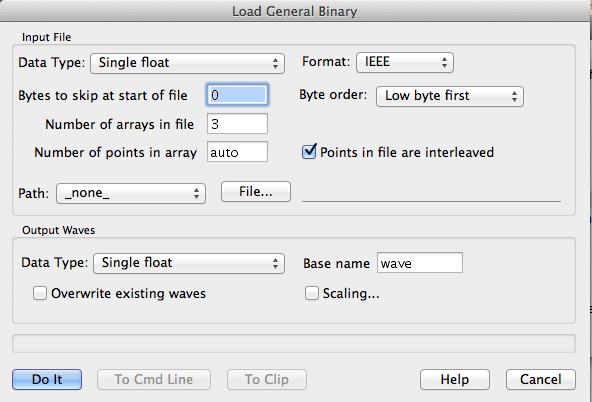Click the Load General Binary title bar
This screenshot has height=402, width=592.
294,11
